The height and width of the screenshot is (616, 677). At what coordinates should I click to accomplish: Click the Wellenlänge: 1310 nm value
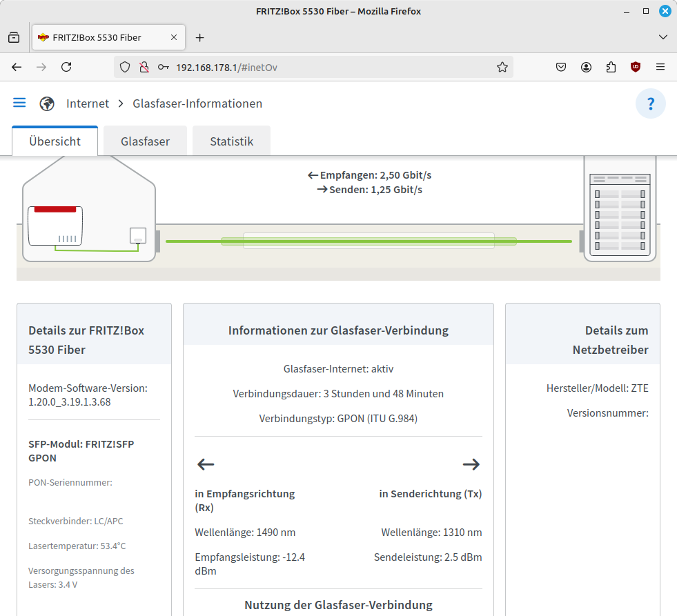tap(431, 533)
